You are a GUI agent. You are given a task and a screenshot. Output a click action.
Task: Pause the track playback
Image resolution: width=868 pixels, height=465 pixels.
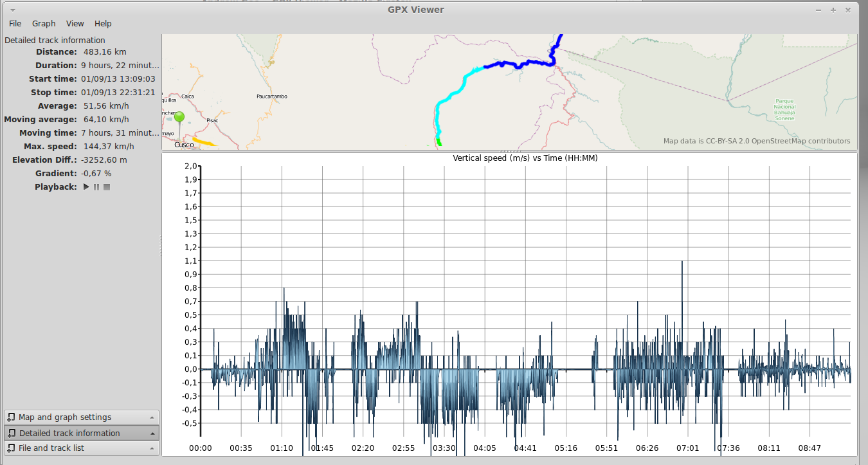pos(96,187)
